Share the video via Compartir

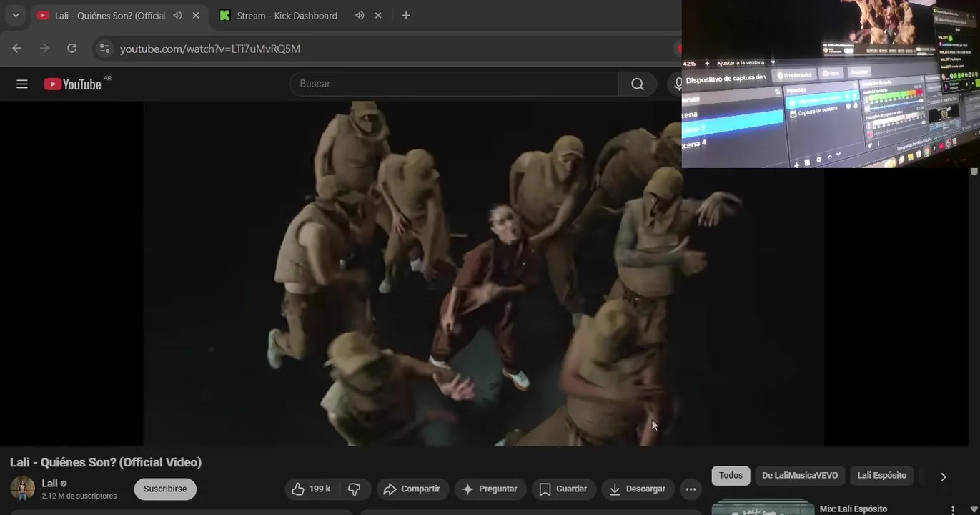pyautogui.click(x=412, y=489)
